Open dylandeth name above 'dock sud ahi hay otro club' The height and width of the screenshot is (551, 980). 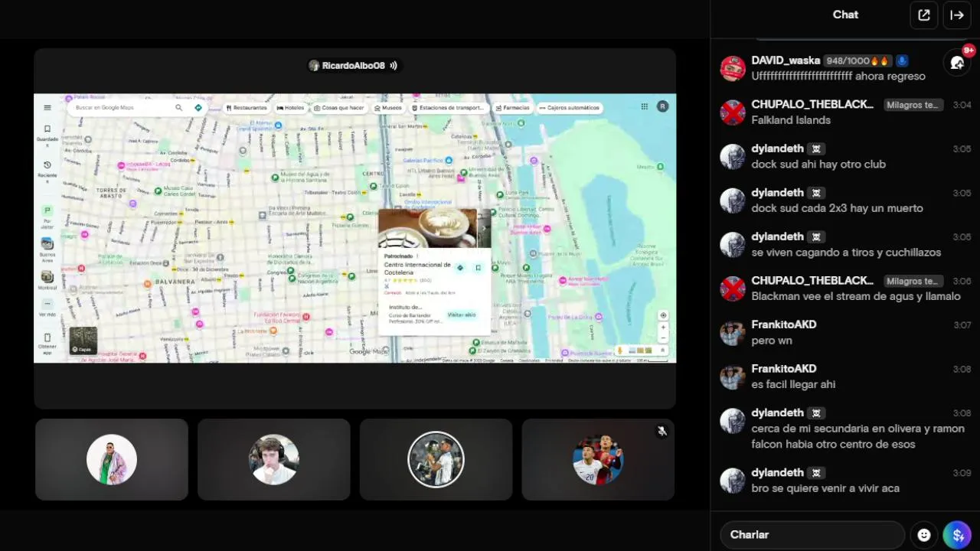coord(778,148)
